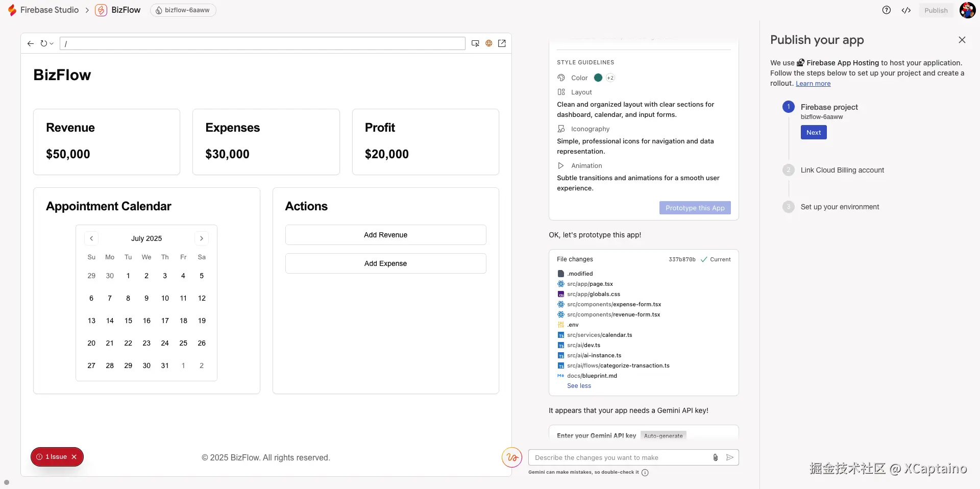
Task: Click the preview back arrow icon
Action: pos(31,44)
